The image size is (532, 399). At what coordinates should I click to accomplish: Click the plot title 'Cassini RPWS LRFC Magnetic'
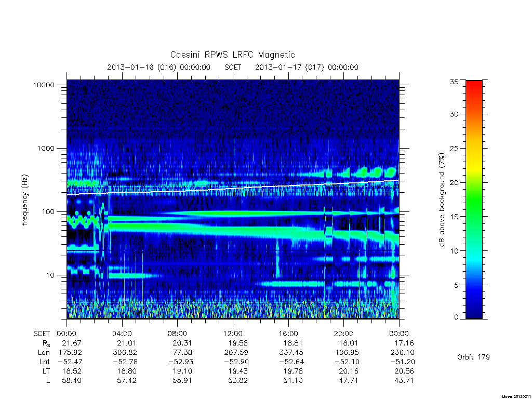(x=232, y=55)
